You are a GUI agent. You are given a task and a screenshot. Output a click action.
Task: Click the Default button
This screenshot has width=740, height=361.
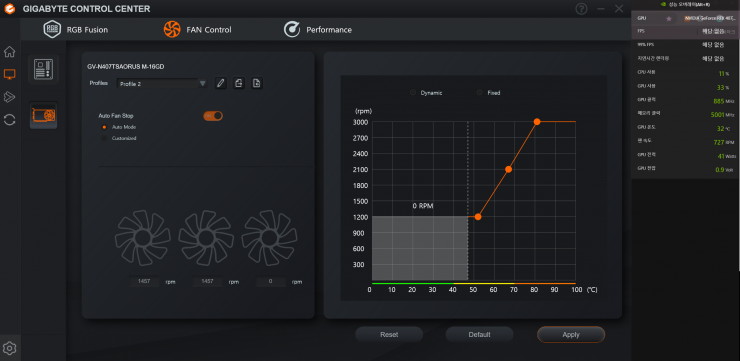pos(479,335)
